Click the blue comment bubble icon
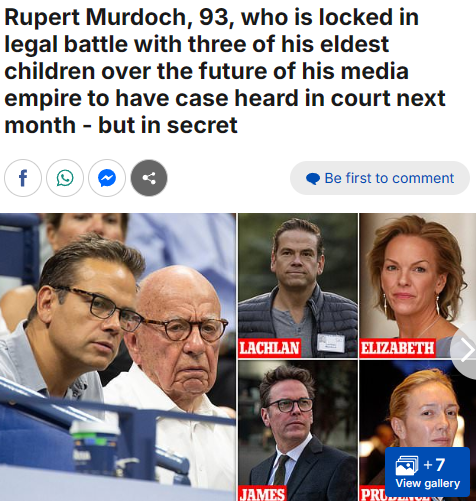 tap(313, 179)
